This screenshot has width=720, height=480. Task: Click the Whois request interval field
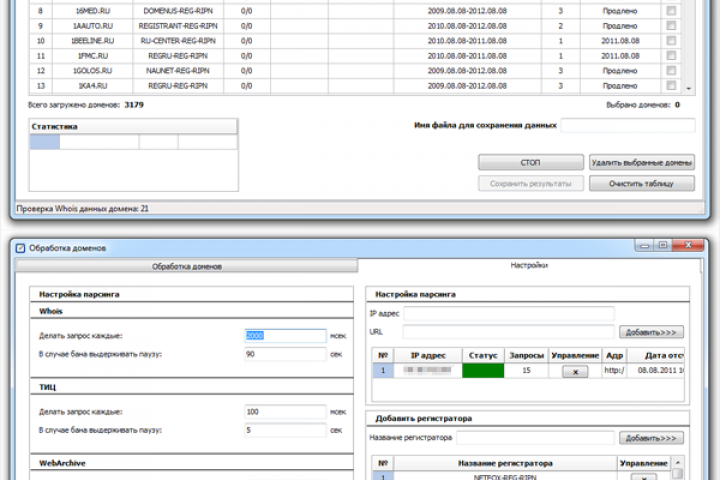tap(285, 335)
